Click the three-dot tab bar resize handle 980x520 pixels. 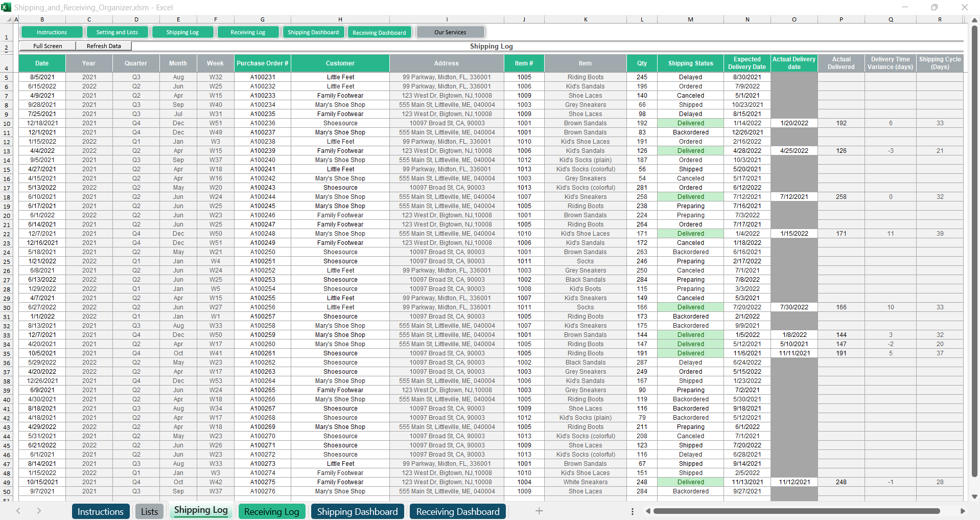coord(633,511)
